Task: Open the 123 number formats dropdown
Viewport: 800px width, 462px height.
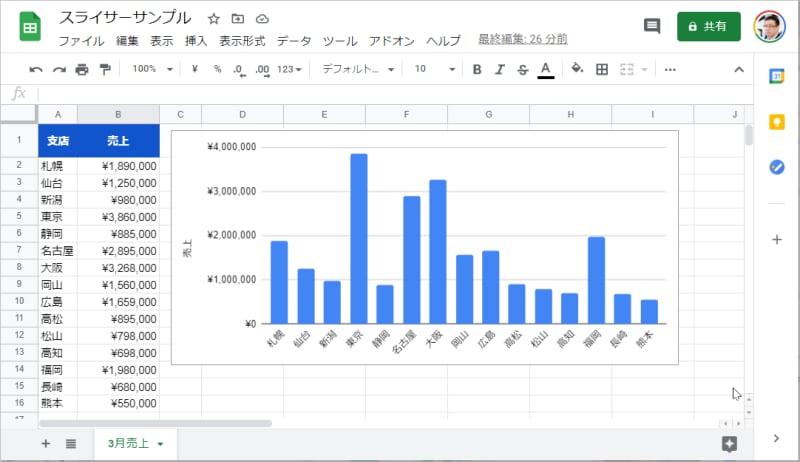Action: tap(289, 69)
